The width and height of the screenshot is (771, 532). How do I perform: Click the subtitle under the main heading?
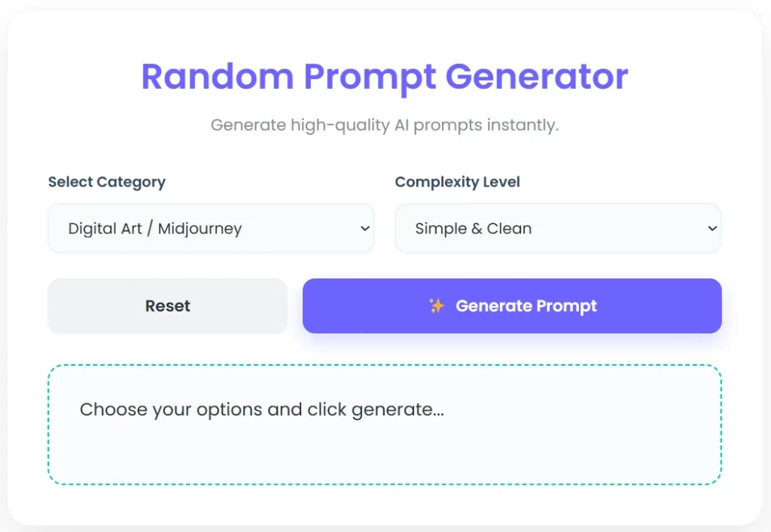point(385,125)
